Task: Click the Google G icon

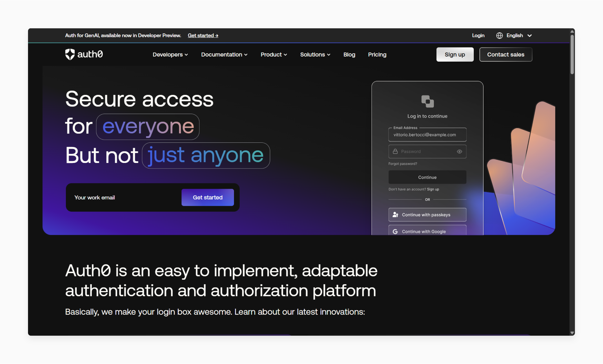Action: 395,232
